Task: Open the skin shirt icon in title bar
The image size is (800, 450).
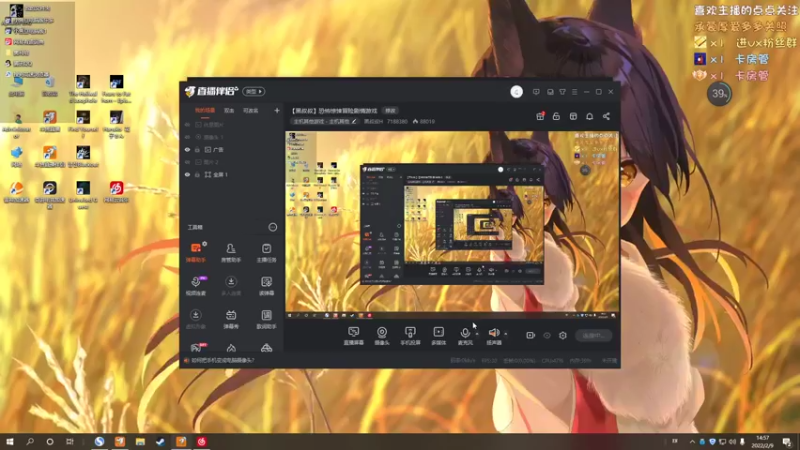Action: pos(562,92)
